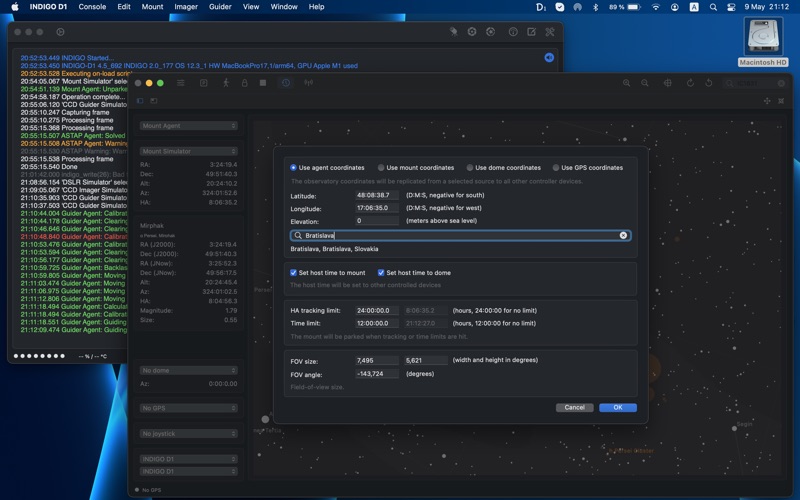Click the Cancel button
The height and width of the screenshot is (500, 800).
574,407
